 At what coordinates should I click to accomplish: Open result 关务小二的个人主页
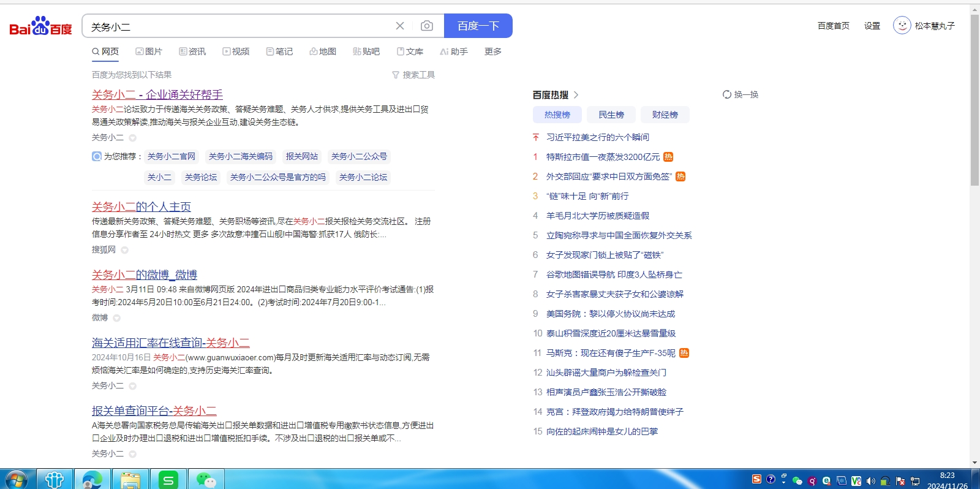tap(141, 207)
